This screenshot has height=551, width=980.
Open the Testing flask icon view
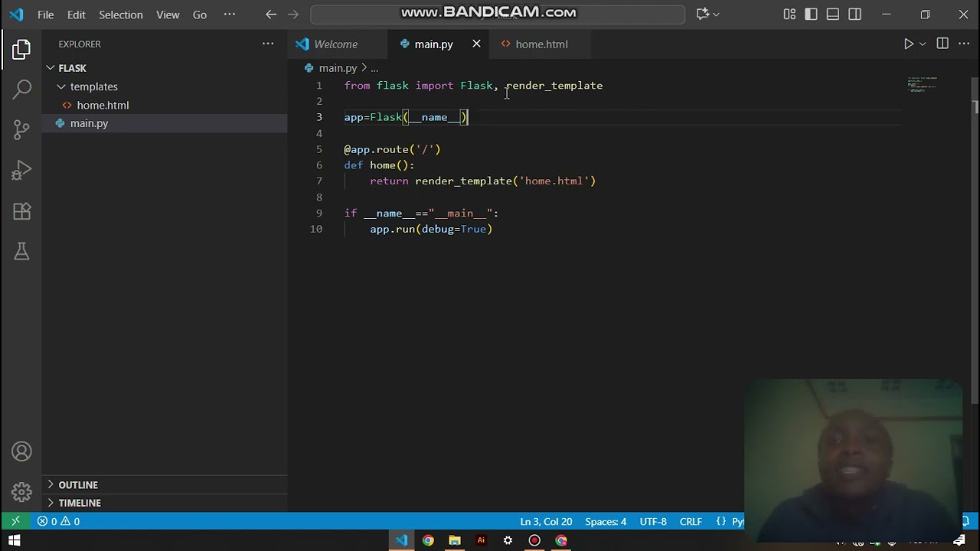point(21,251)
